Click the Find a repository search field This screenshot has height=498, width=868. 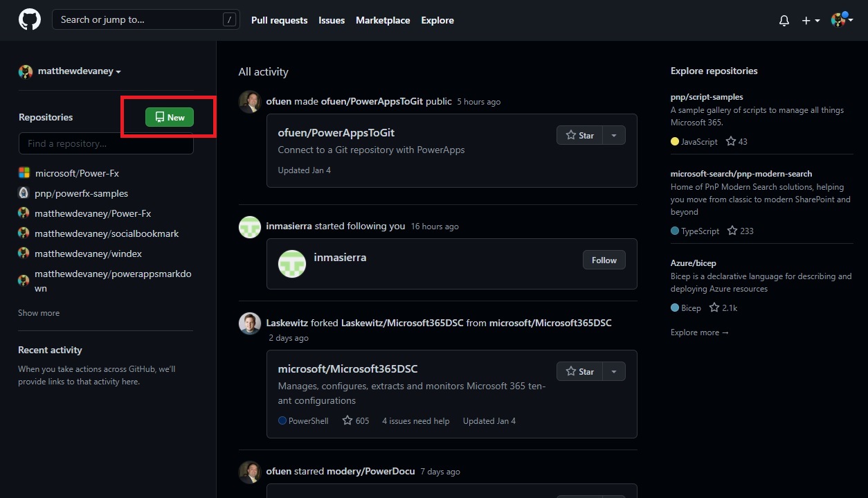(105, 143)
